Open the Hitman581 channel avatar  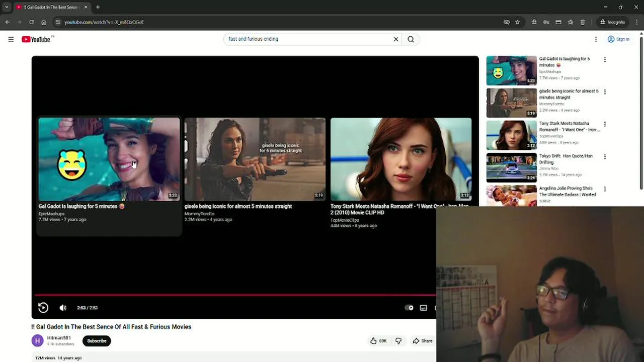[x=37, y=341]
